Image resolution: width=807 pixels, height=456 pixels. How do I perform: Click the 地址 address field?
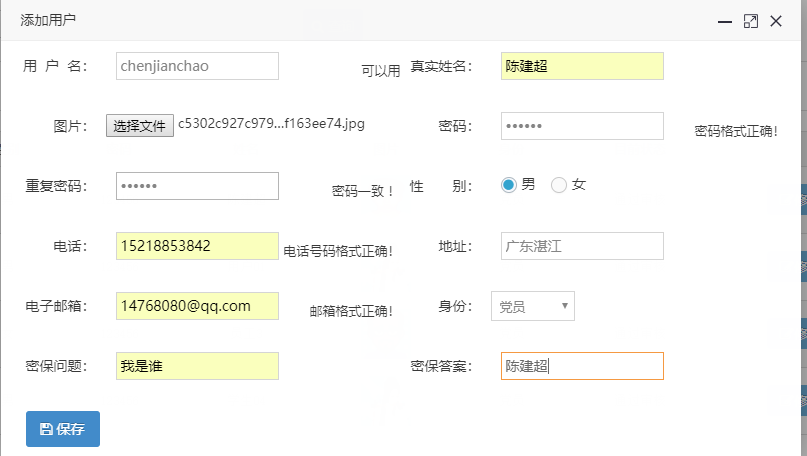[x=582, y=246]
